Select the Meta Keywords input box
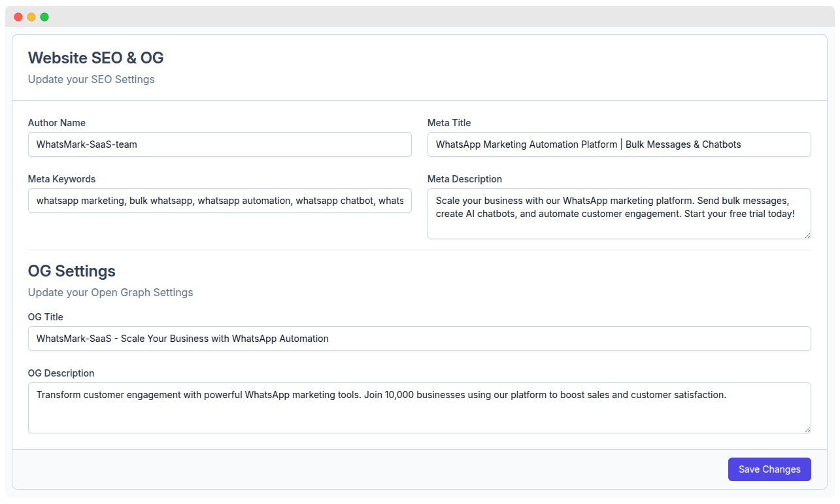The width and height of the screenshot is (840, 504). tap(220, 201)
